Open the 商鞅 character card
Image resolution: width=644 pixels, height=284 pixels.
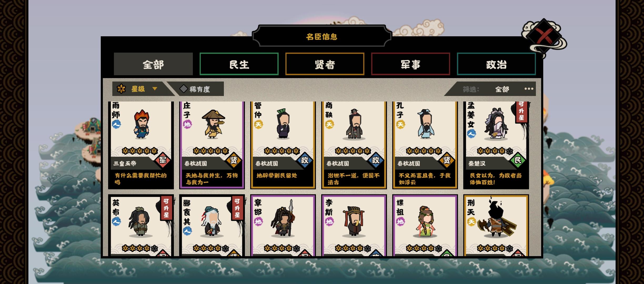click(x=354, y=145)
